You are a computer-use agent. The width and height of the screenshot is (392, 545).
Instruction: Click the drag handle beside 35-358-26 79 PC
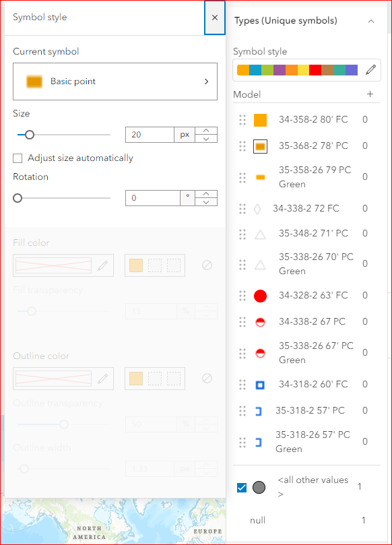tap(242, 177)
